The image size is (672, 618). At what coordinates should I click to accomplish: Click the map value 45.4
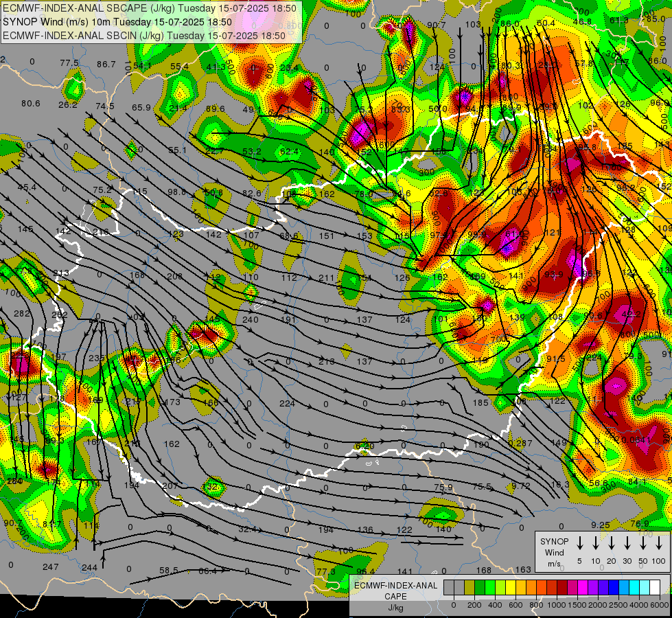pyautogui.click(x=27, y=187)
